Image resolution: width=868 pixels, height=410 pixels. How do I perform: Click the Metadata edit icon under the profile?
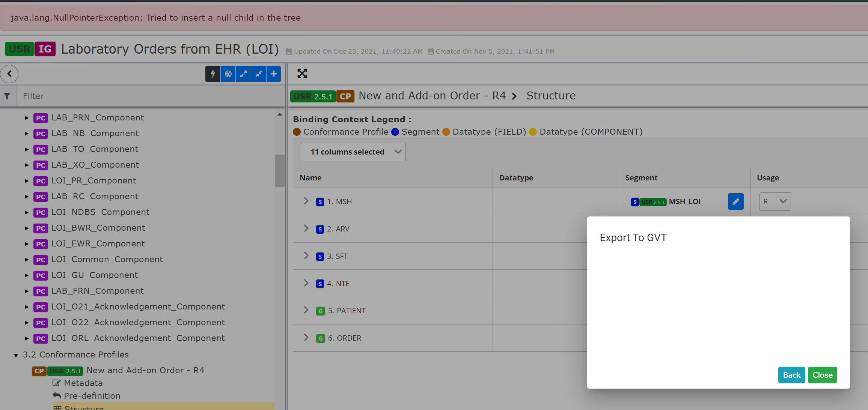point(56,383)
